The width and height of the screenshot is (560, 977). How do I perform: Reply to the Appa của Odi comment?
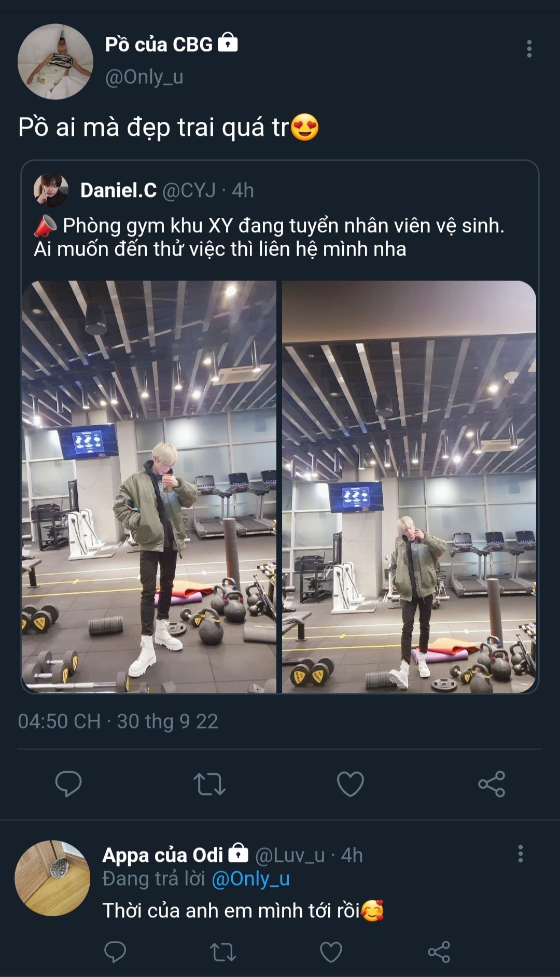pyautogui.click(x=115, y=952)
